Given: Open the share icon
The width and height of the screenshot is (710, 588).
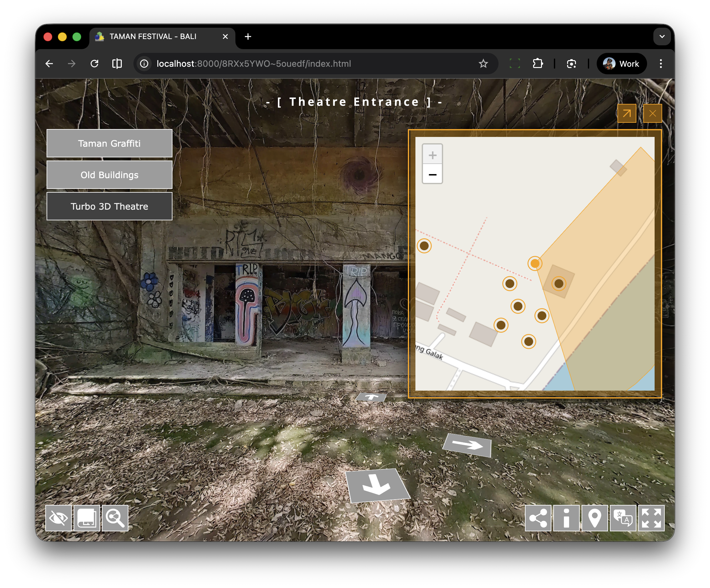Looking at the screenshot, I should (538, 518).
